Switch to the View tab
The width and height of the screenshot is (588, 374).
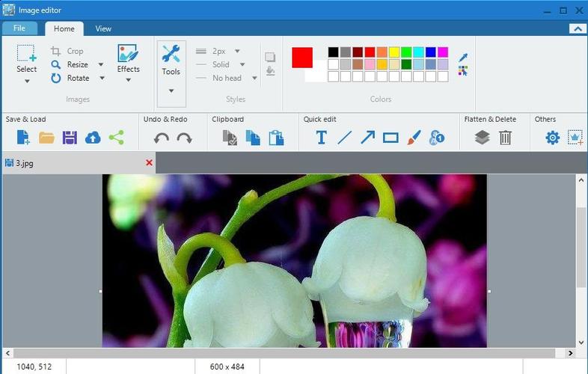[x=103, y=28]
